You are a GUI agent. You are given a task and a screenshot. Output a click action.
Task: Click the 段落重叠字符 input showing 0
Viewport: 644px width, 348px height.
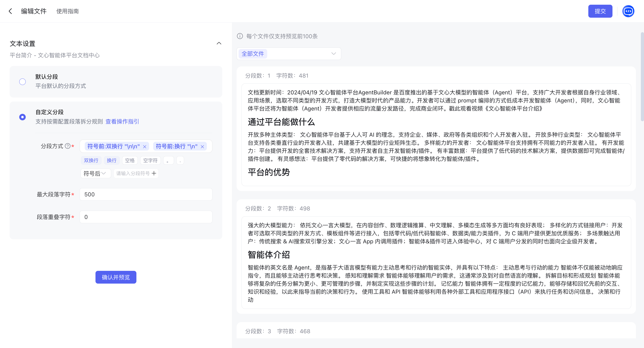[146, 217]
